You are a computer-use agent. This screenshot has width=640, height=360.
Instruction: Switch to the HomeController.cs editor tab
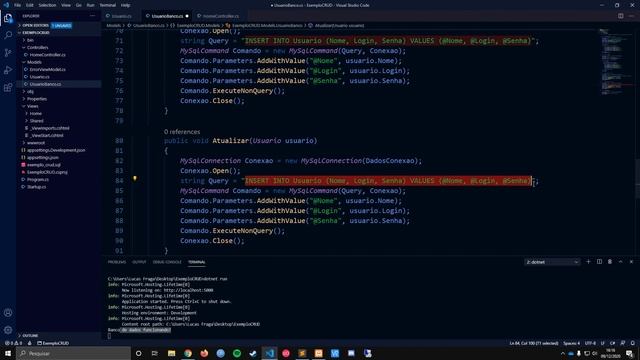(x=221, y=16)
